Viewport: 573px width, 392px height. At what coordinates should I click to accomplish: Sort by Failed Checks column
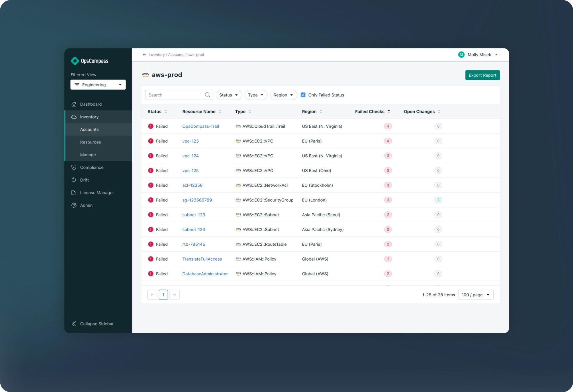pos(389,111)
